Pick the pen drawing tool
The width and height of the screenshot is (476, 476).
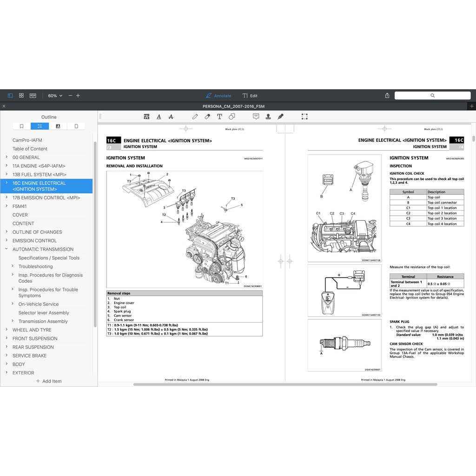[195, 117]
